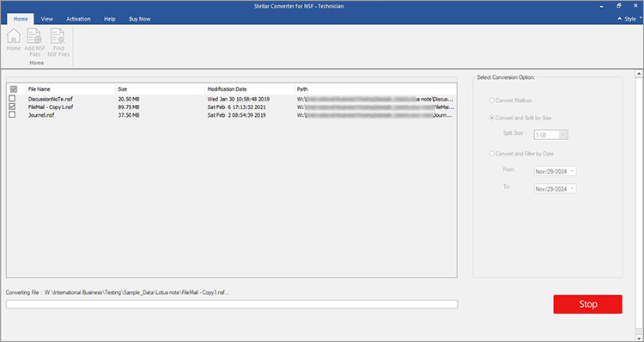Click the 37.50 MB size cell
Screen dimensions: 644x342
129,115
